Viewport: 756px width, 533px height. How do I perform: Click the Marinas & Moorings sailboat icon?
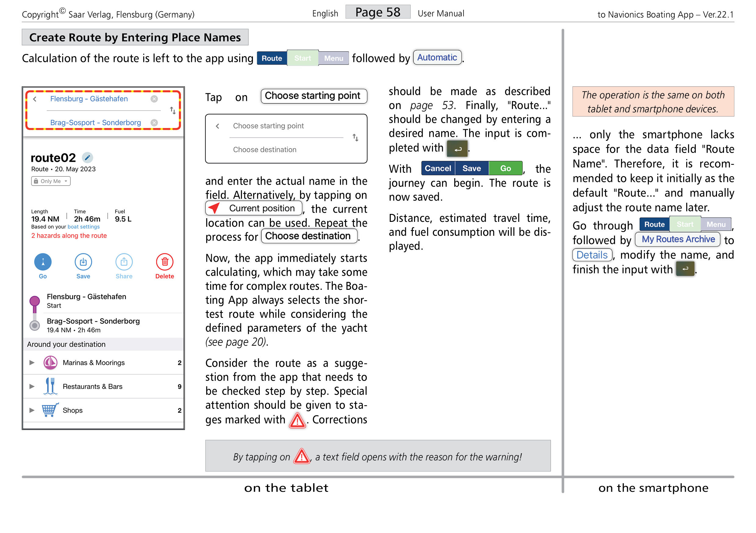click(50, 362)
